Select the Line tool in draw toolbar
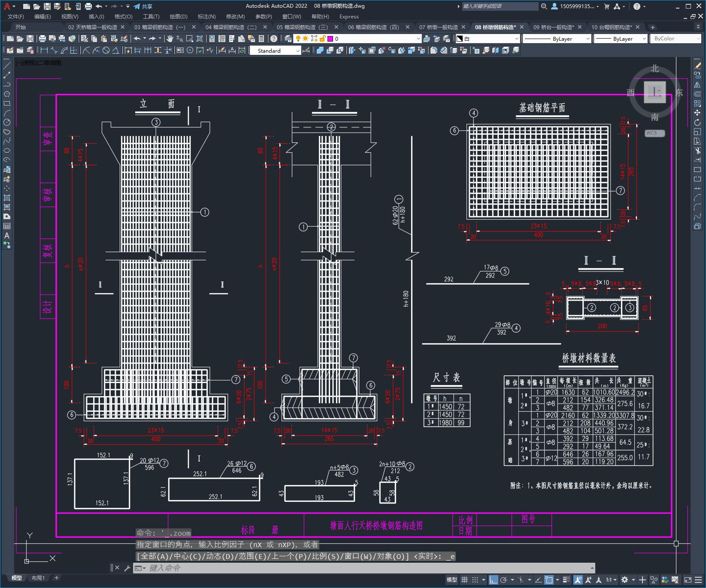The image size is (706, 588). 7,66
